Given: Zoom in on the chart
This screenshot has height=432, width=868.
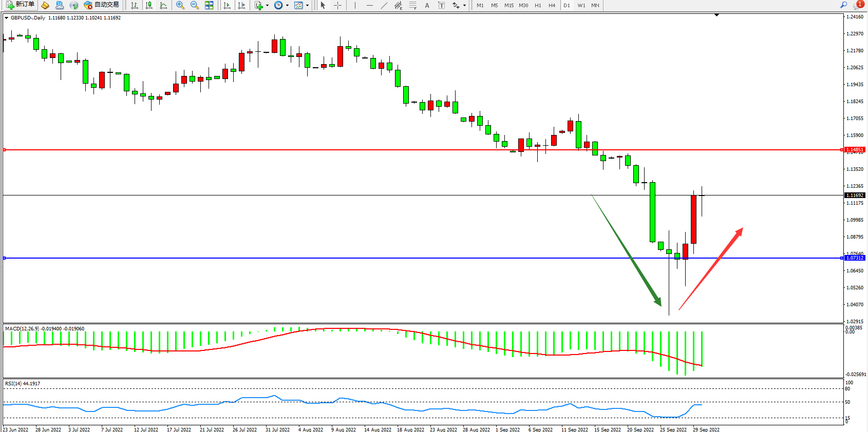Looking at the screenshot, I should 180,5.
